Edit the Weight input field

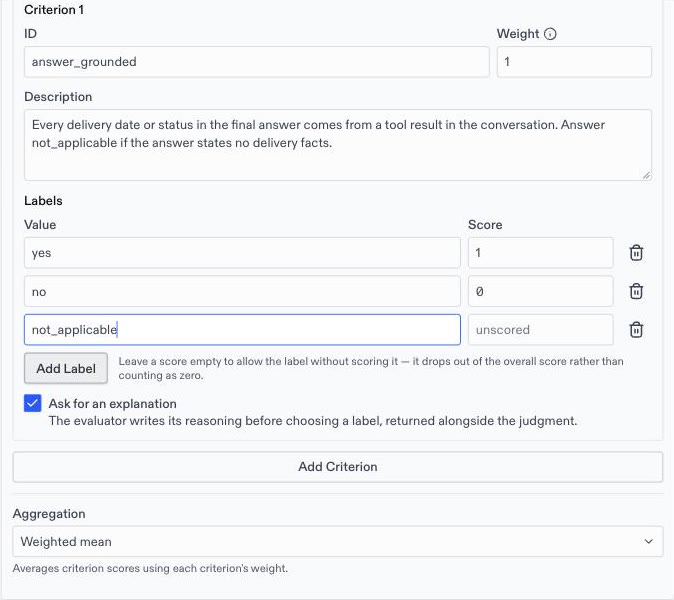coord(574,62)
